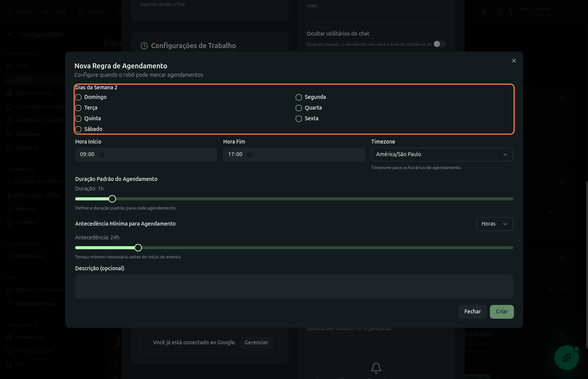Switch to the E-mail tab
Screen dimensions: 588x379
pyautogui.click(x=55, y=12)
